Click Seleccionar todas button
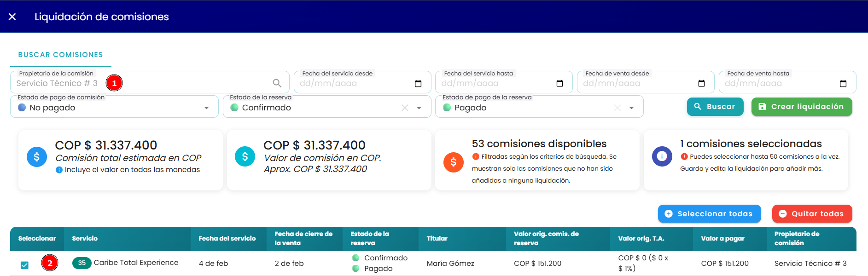 click(x=709, y=214)
